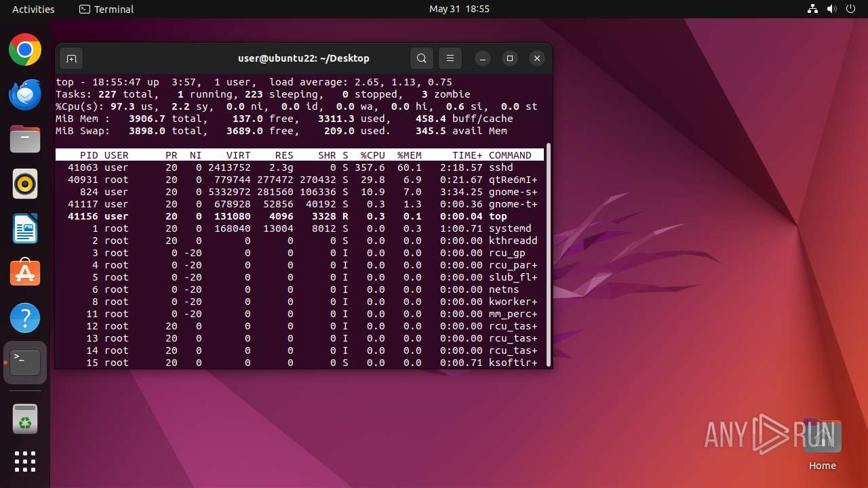Click the 2413752 VIRT value
The image size is (868, 488).
[229, 167]
